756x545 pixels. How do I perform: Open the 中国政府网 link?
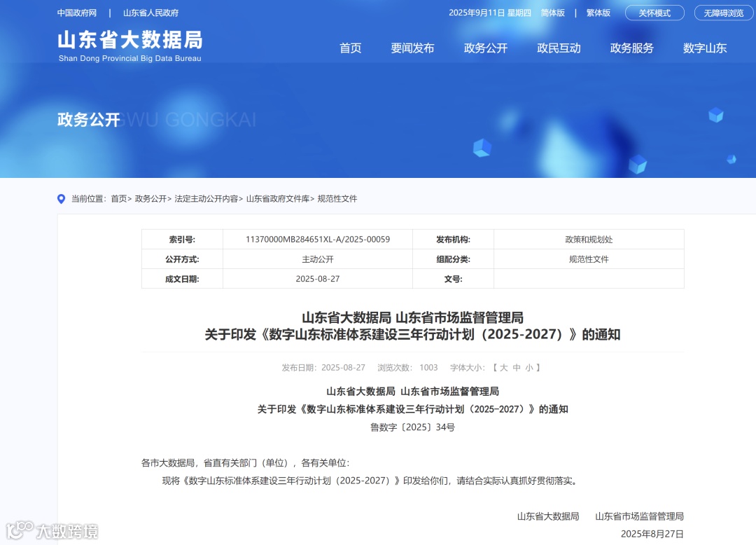pyautogui.click(x=77, y=13)
